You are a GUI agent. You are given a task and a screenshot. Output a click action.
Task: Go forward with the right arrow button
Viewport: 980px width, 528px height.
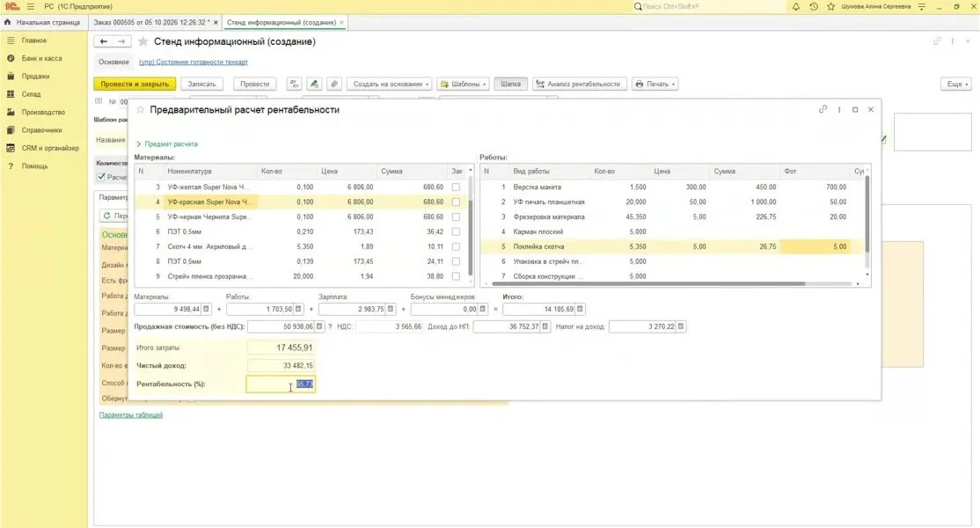122,41
